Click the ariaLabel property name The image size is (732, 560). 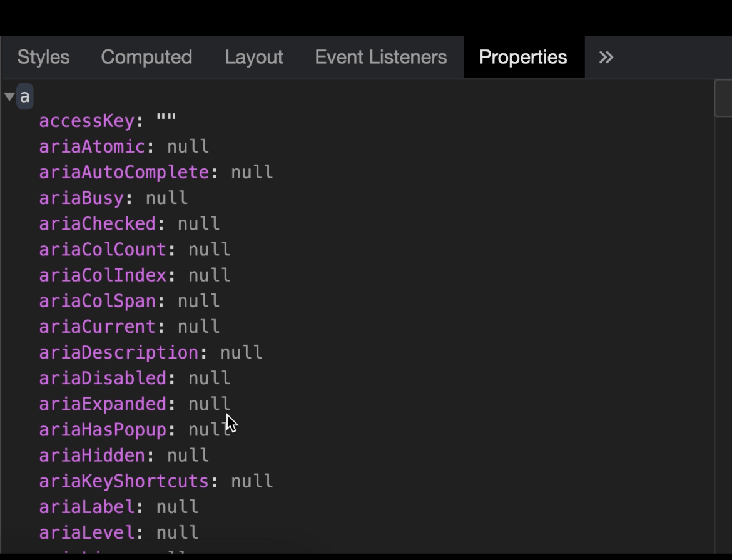(87, 507)
